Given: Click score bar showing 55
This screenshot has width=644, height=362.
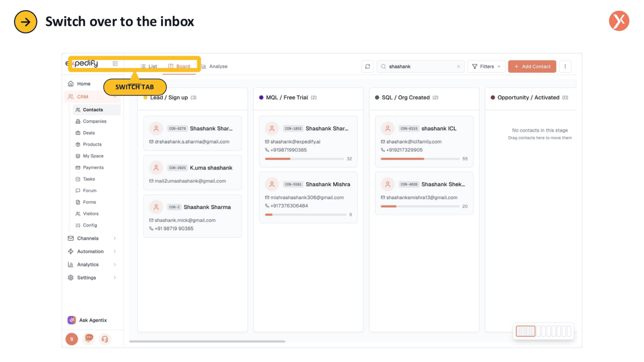Looking at the screenshot, I should click(420, 159).
